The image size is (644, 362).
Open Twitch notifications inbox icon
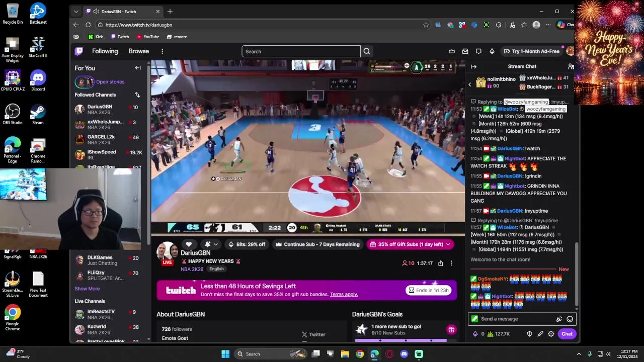pyautogui.click(x=465, y=51)
